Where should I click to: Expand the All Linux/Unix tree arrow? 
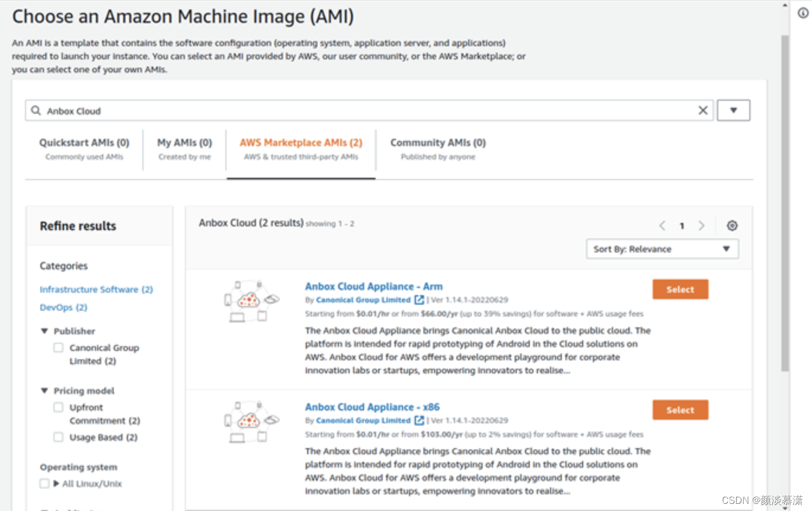56,484
